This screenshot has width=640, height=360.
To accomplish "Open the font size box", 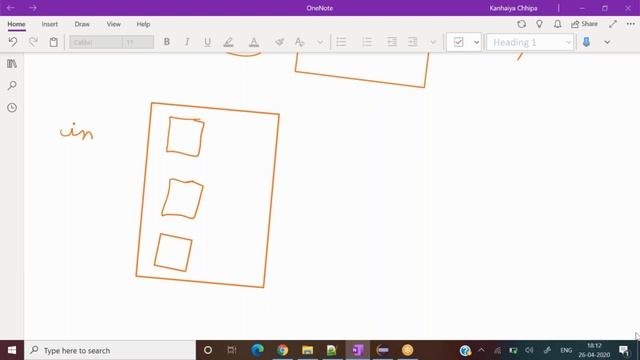I will 138,42.
